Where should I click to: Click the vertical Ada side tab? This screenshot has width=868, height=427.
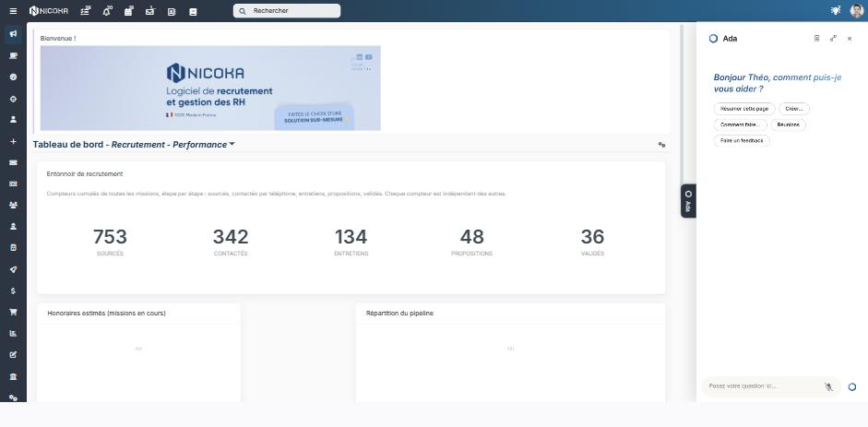pyautogui.click(x=688, y=201)
